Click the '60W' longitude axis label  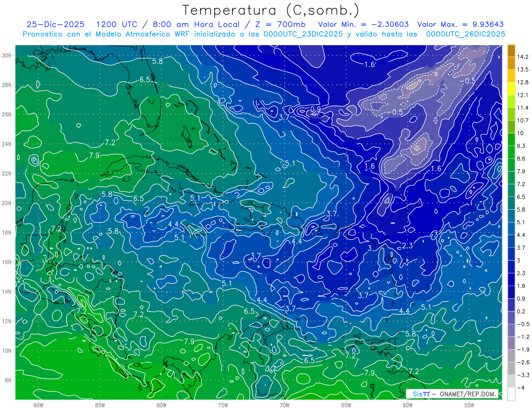pos(407,405)
